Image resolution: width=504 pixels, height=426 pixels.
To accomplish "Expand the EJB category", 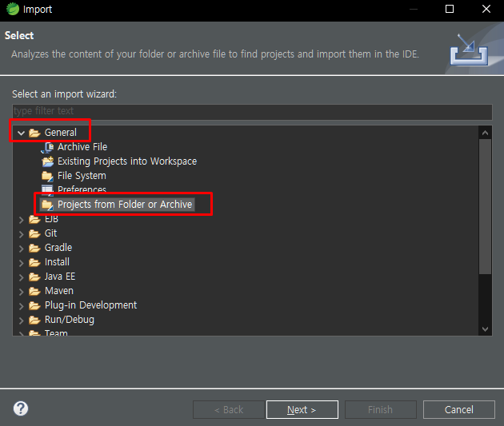I will (22, 220).
